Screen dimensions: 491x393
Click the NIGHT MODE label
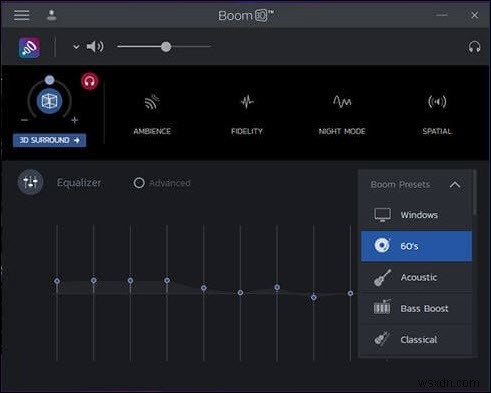[342, 131]
